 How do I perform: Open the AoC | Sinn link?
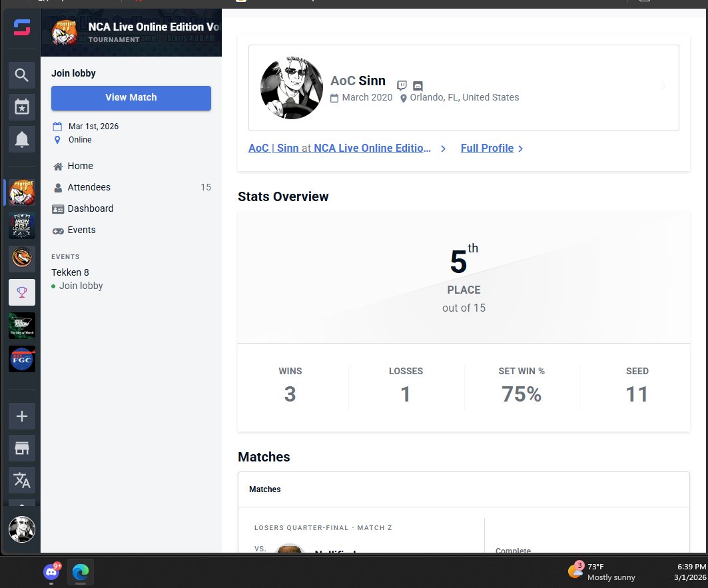tap(274, 148)
